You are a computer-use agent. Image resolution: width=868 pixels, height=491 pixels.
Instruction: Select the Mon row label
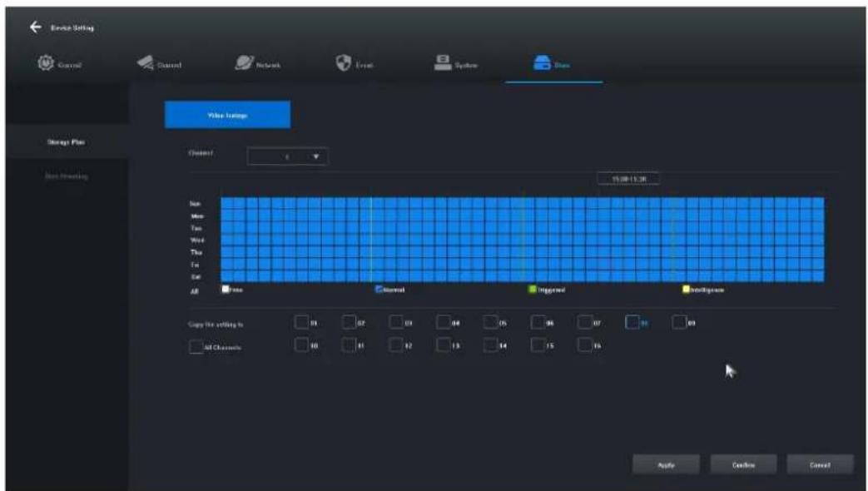click(197, 216)
